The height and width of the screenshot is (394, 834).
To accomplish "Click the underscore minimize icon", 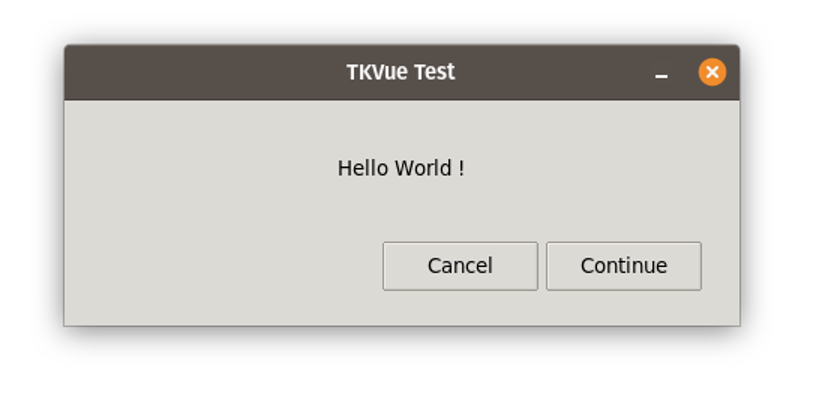I will 661,77.
